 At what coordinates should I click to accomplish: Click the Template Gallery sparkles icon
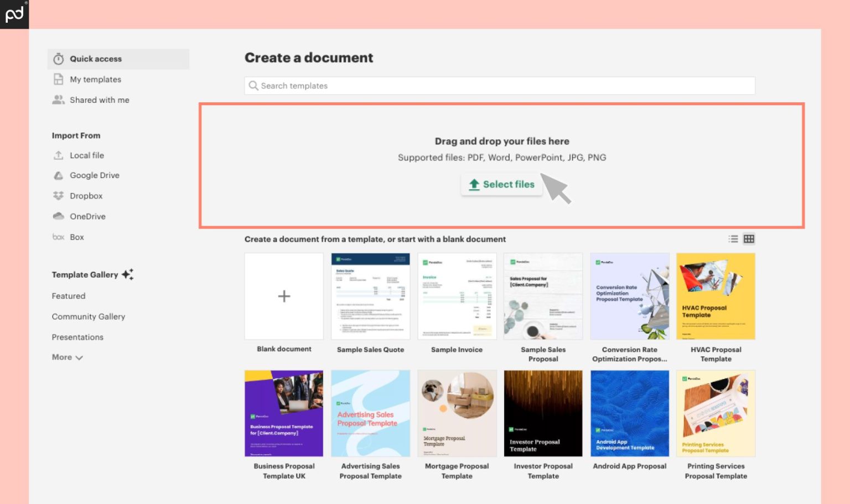point(128,274)
